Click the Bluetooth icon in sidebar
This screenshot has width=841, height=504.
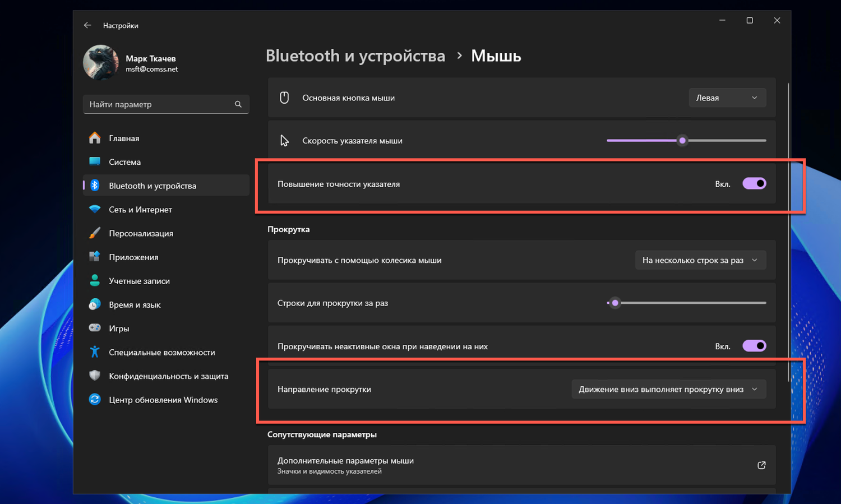[95, 186]
